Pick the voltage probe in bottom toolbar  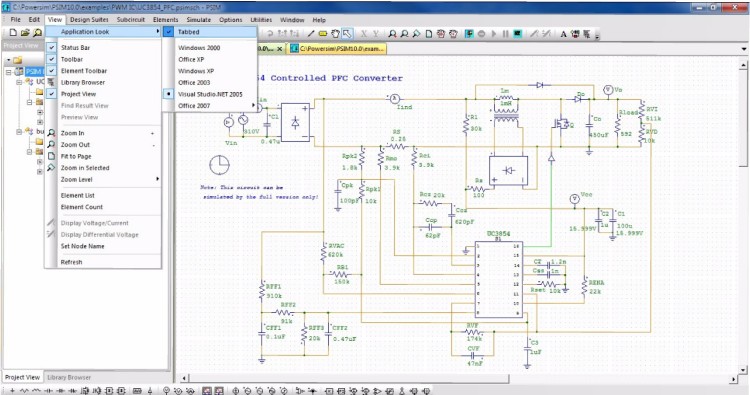pos(166,391)
